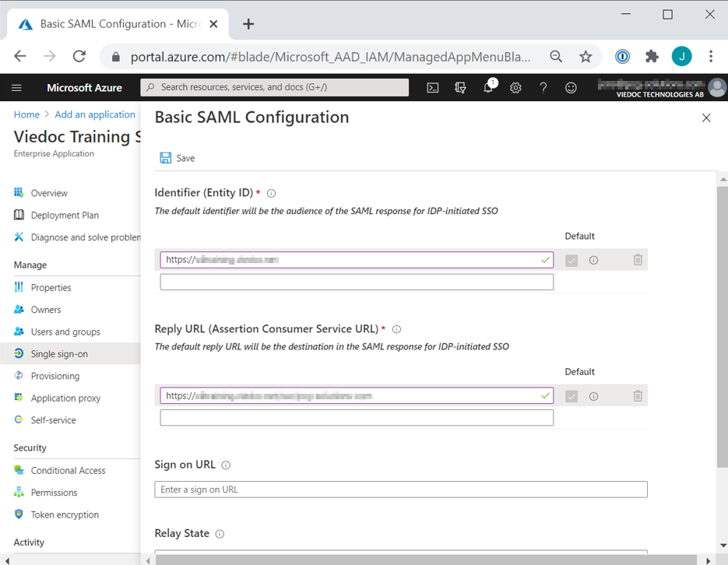Select Single sign-on in sidebar
The height and width of the screenshot is (565, 728).
(x=59, y=354)
